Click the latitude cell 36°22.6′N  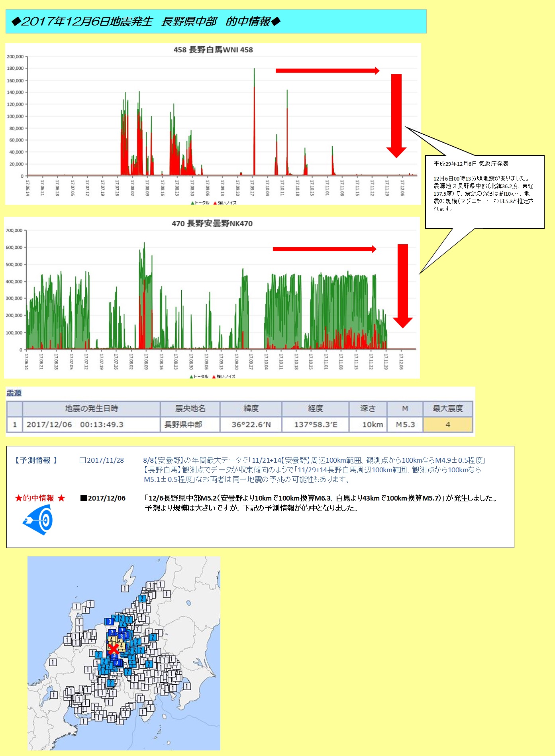[251, 424]
